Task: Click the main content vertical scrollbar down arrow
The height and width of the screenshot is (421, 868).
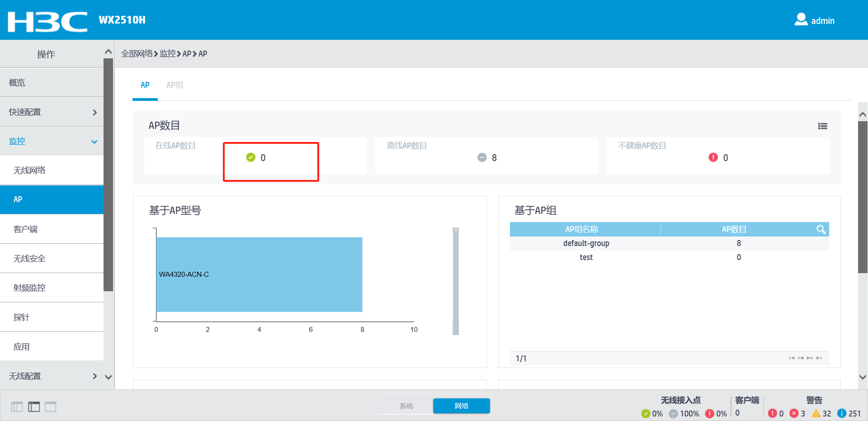Action: click(863, 377)
